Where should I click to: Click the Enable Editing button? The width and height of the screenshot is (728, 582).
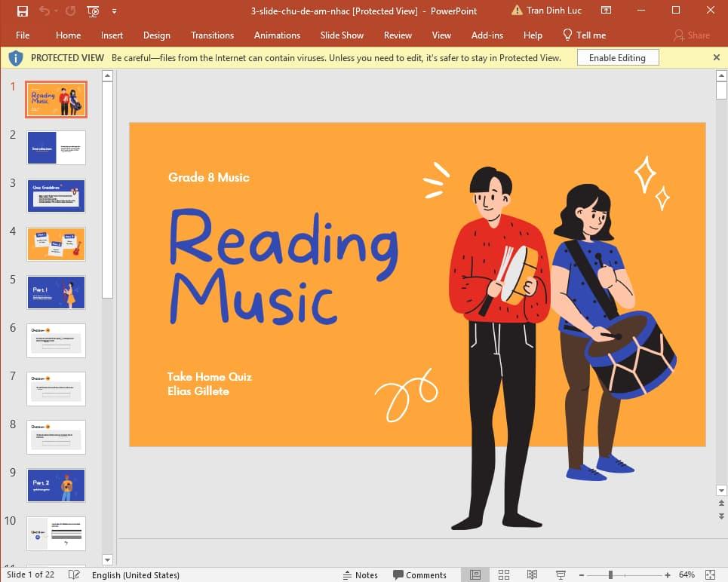tap(617, 57)
